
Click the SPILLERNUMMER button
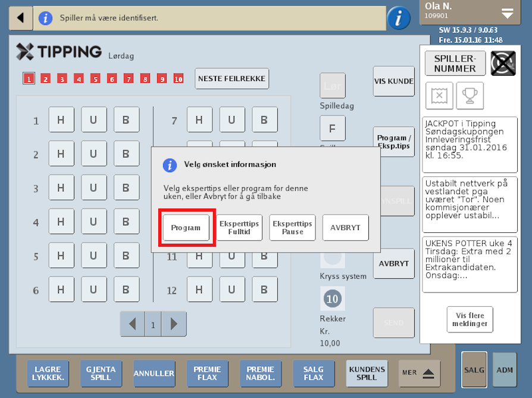click(455, 64)
